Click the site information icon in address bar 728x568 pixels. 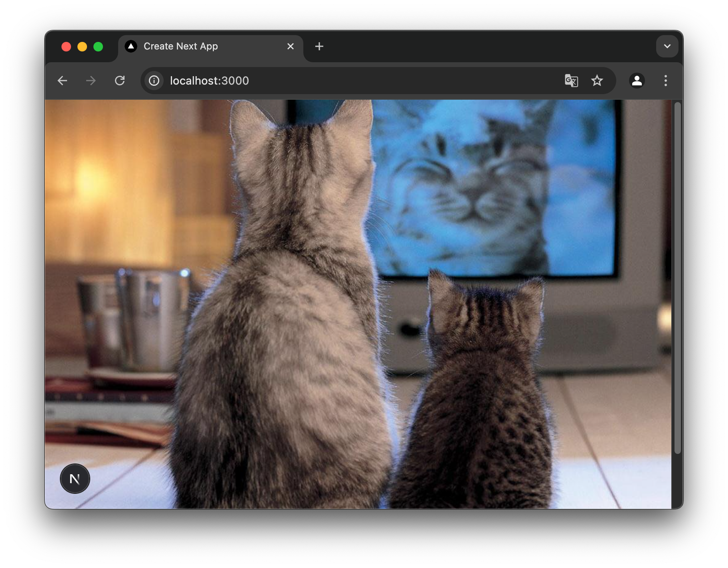(x=153, y=81)
